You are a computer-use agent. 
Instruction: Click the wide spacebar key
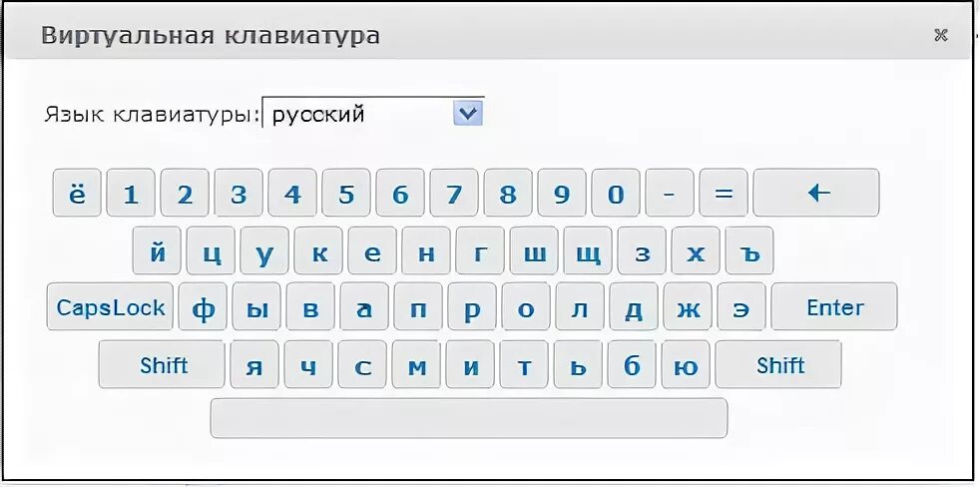coord(469,417)
